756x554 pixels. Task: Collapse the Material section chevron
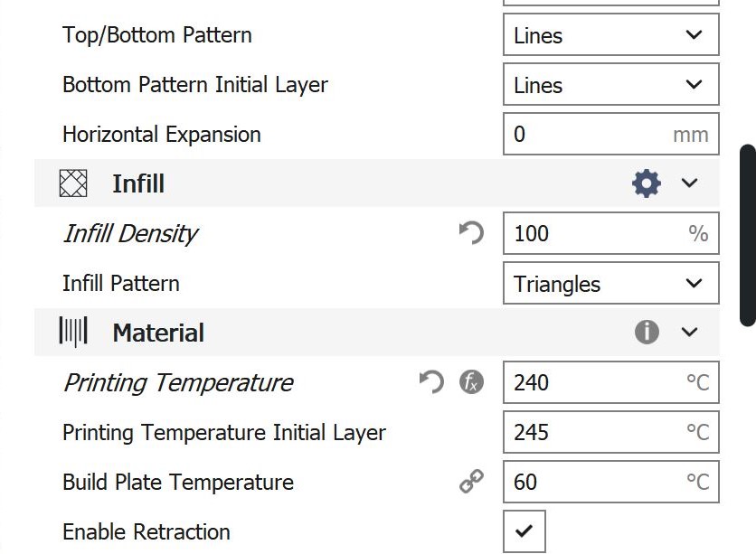tap(690, 333)
